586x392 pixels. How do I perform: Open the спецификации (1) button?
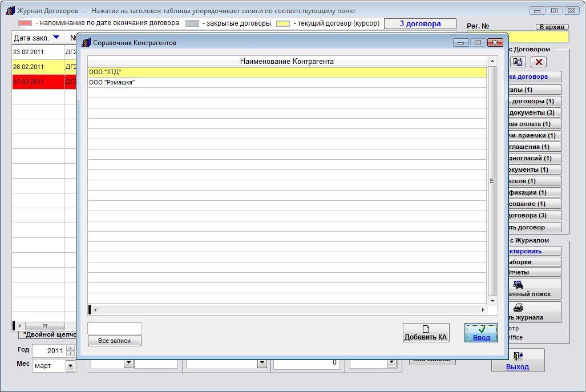pyautogui.click(x=535, y=192)
